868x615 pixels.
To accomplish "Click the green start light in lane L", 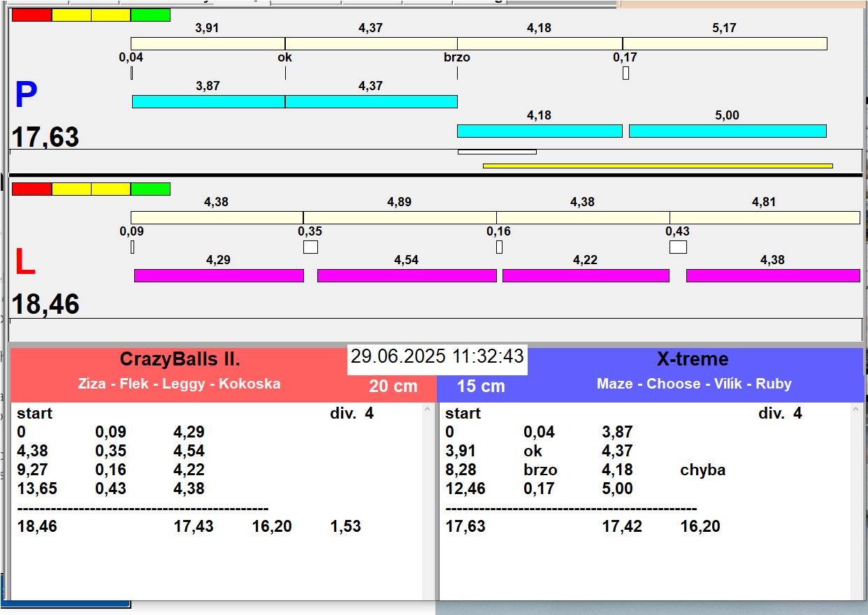I will click(150, 189).
